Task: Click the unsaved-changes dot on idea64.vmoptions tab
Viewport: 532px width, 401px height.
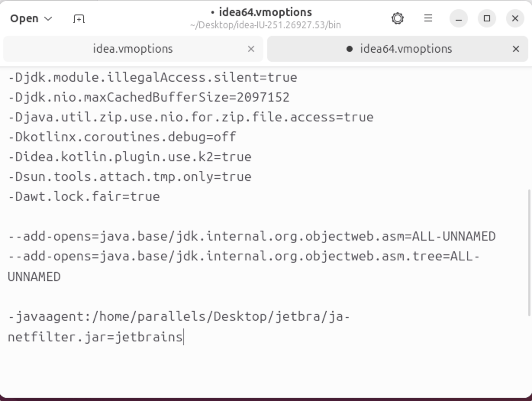Action: [x=349, y=49]
